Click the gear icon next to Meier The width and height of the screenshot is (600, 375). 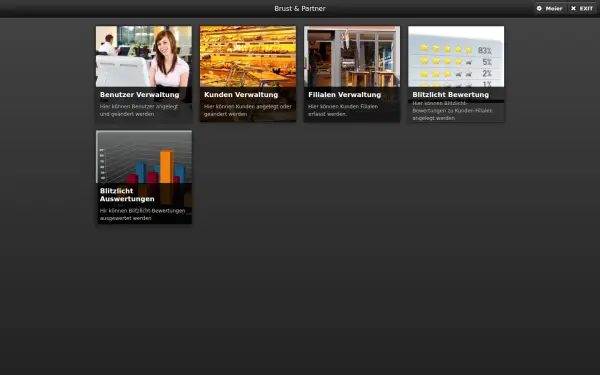tap(539, 8)
